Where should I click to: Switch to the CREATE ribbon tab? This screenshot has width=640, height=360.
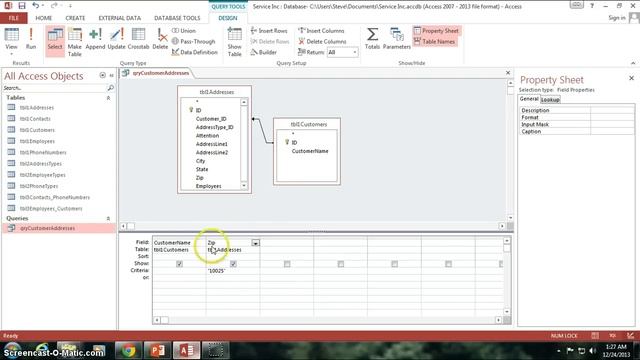click(76, 18)
